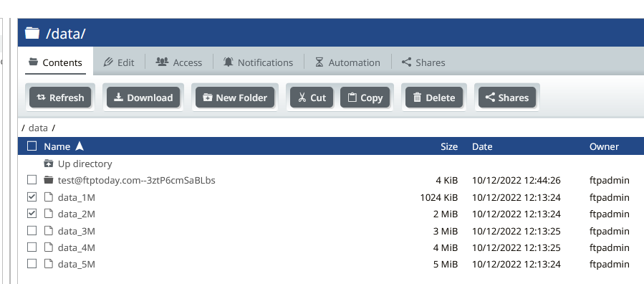Image resolution: width=644 pixels, height=284 pixels.
Task: Sort the list by Size column
Action: [449, 147]
